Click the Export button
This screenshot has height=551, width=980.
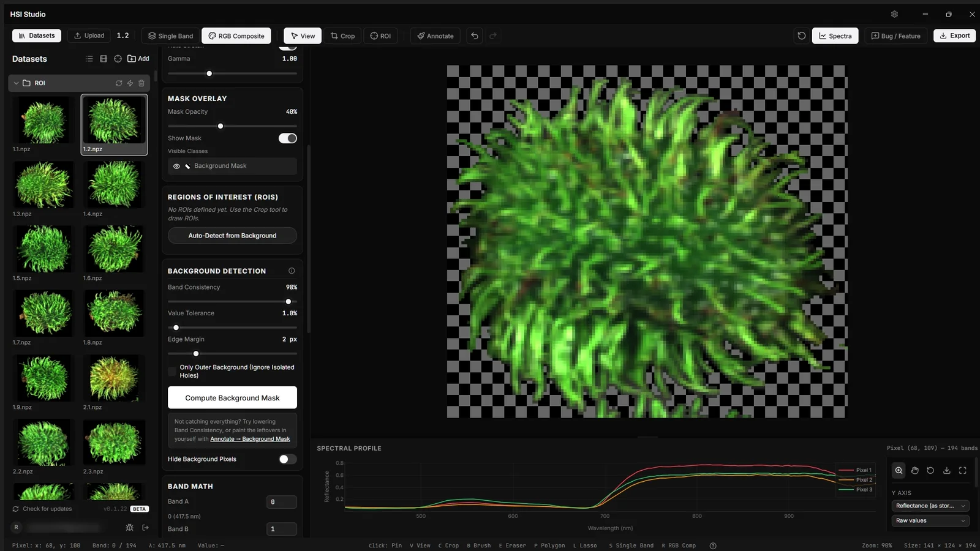pyautogui.click(x=954, y=36)
